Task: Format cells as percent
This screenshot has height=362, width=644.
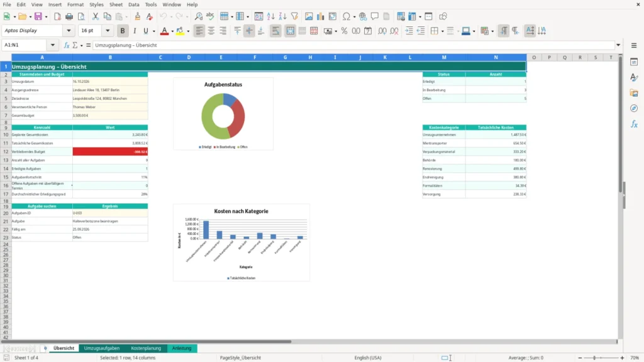Action: tap(344, 31)
